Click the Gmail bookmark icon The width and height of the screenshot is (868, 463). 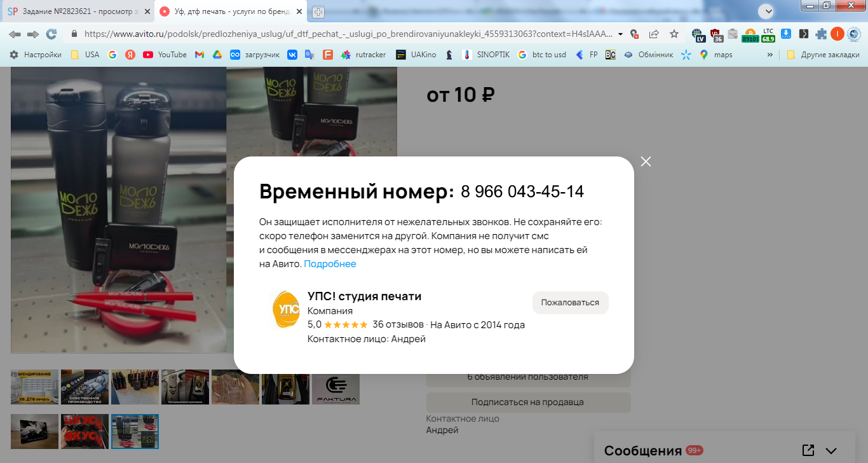tap(200, 55)
